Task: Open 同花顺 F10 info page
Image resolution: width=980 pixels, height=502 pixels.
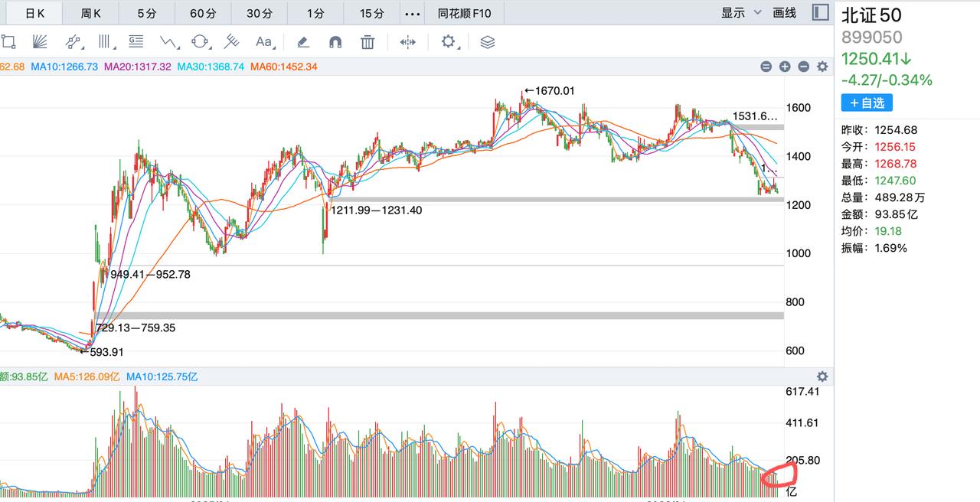Action: coord(464,14)
